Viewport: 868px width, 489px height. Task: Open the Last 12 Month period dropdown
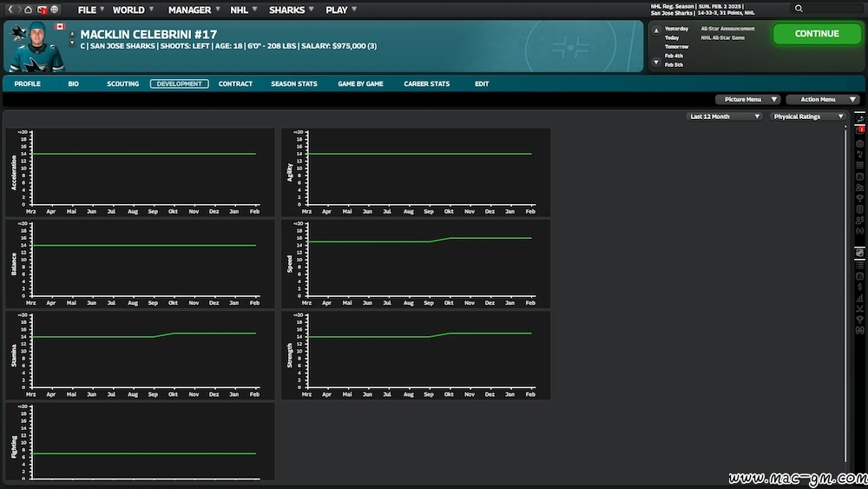pyautogui.click(x=724, y=116)
